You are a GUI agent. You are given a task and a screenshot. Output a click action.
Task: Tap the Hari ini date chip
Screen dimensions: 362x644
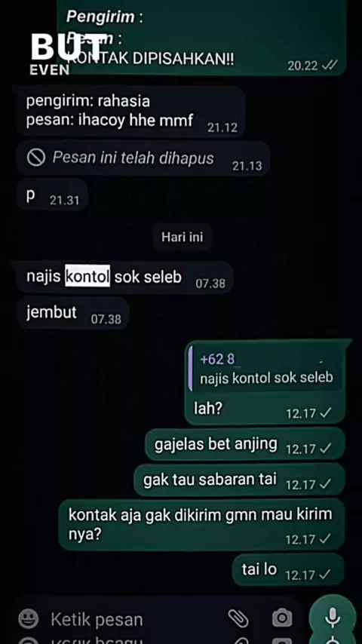coord(182,237)
